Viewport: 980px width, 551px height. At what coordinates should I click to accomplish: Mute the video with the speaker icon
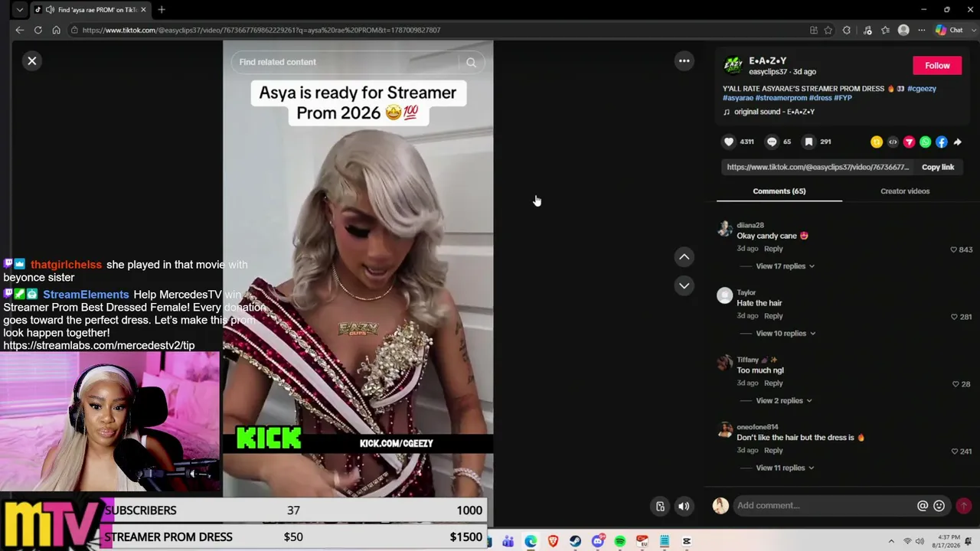(684, 506)
